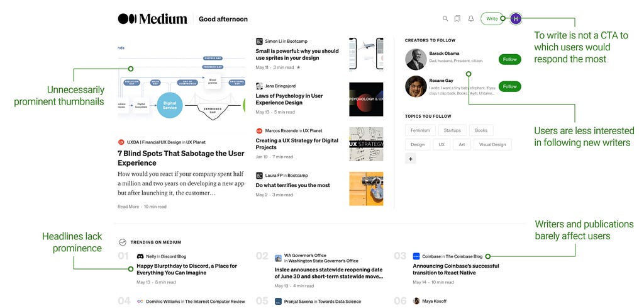Click Maya Kosoff's avatar
The height and width of the screenshot is (308, 644).
point(416,302)
